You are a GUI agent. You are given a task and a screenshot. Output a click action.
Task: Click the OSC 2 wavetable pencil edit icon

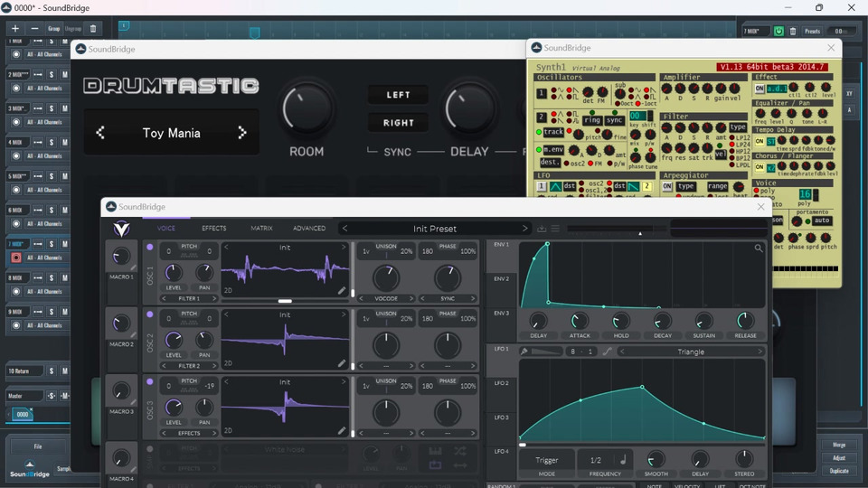[342, 363]
